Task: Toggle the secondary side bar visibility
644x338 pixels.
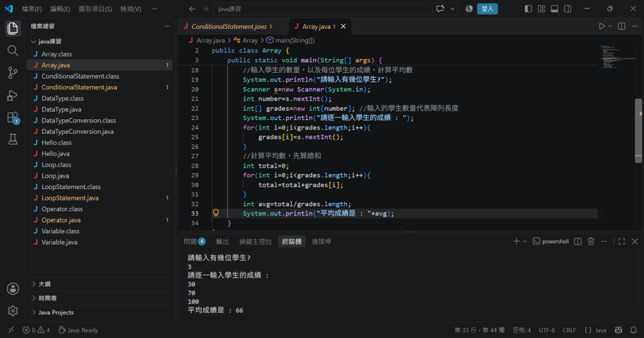Action: coord(568,9)
